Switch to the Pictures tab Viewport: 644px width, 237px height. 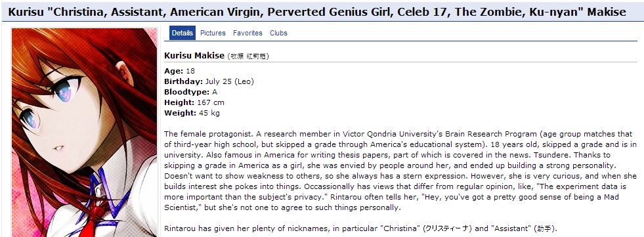tap(213, 33)
